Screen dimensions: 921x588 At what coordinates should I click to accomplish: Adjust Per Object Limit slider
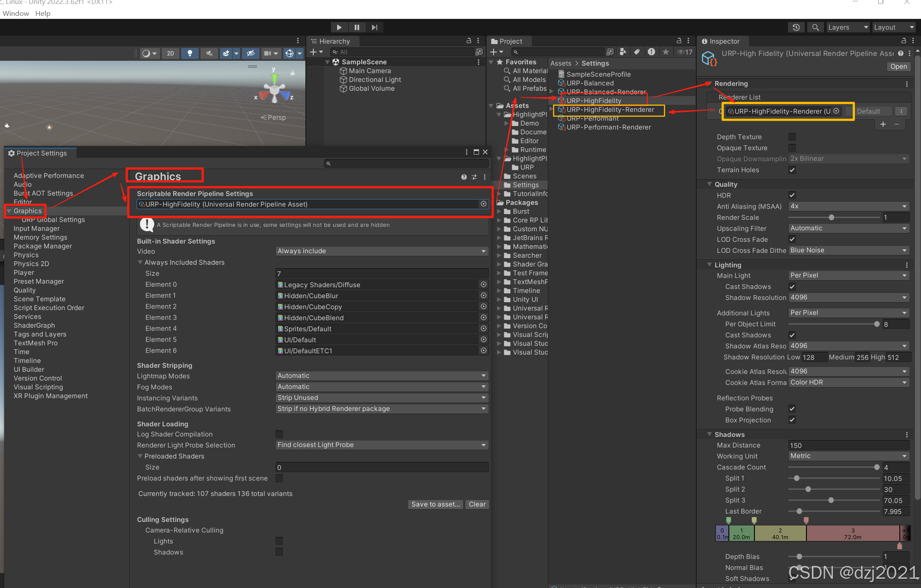tap(834, 324)
